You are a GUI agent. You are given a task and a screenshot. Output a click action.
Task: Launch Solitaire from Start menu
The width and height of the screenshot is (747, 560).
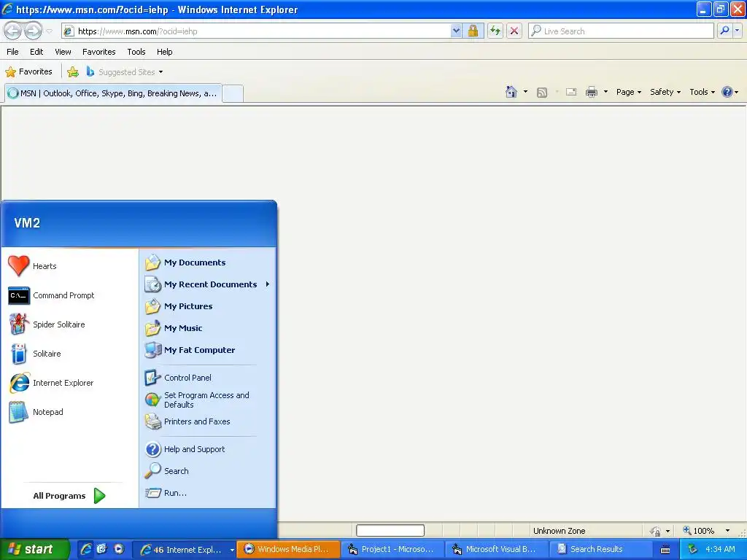pos(70,354)
